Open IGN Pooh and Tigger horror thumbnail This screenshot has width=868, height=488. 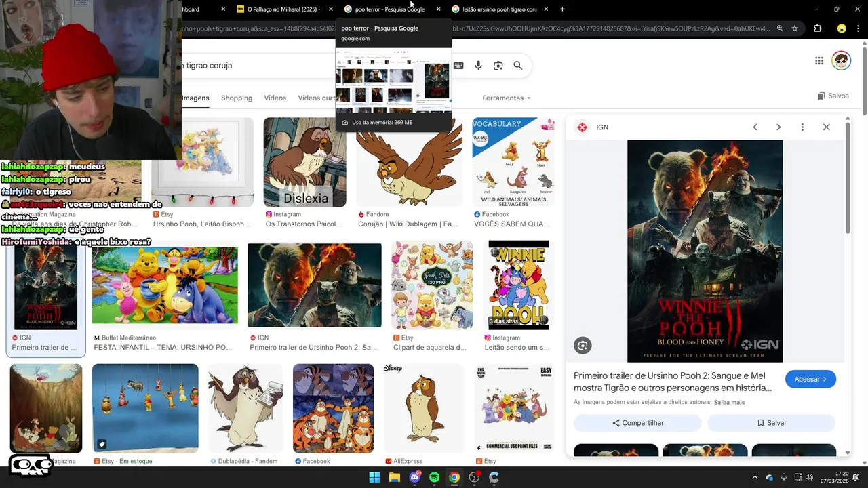click(315, 285)
